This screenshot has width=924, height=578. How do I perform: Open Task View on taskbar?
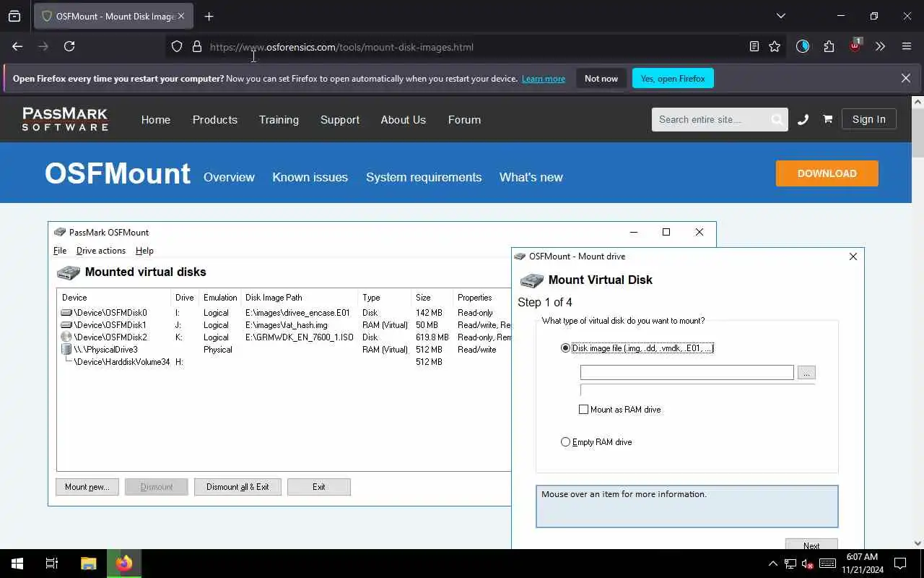click(52, 564)
